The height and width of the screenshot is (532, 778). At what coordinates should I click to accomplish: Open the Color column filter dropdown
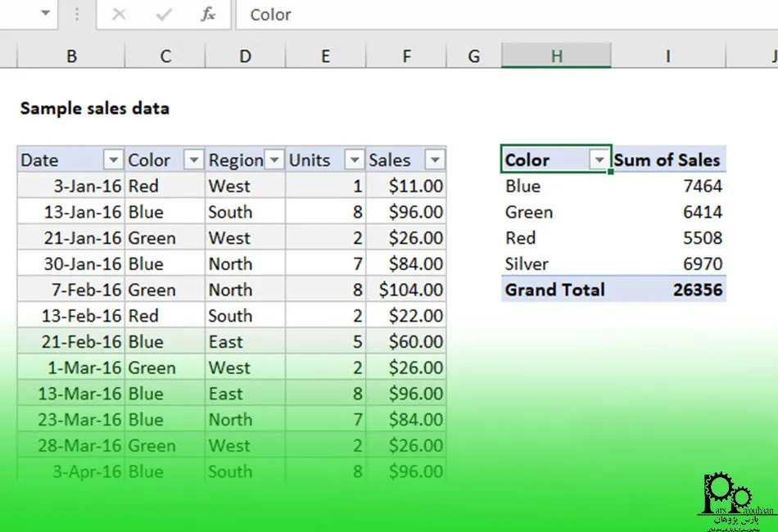pyautogui.click(x=194, y=160)
